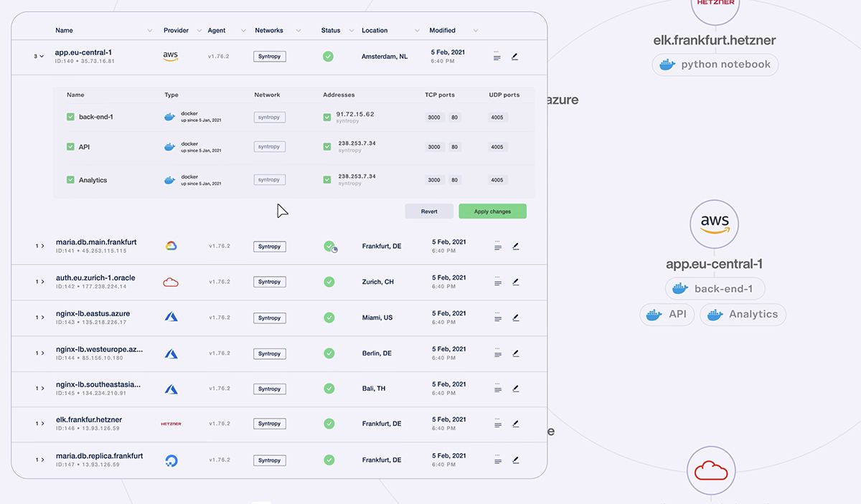The height and width of the screenshot is (504, 861).
Task: Open the Name column sort dropdown
Action: [150, 31]
